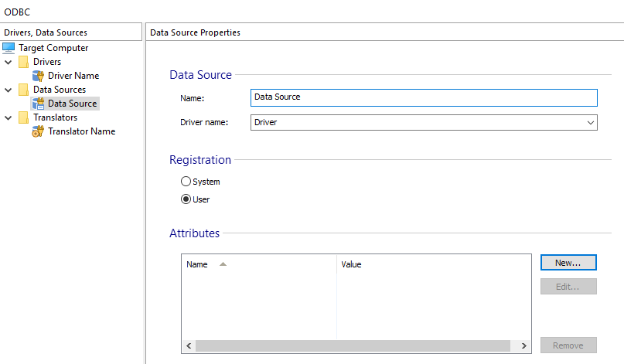Select the User registration radio button
The width and height of the screenshot is (624, 364).
186,199
